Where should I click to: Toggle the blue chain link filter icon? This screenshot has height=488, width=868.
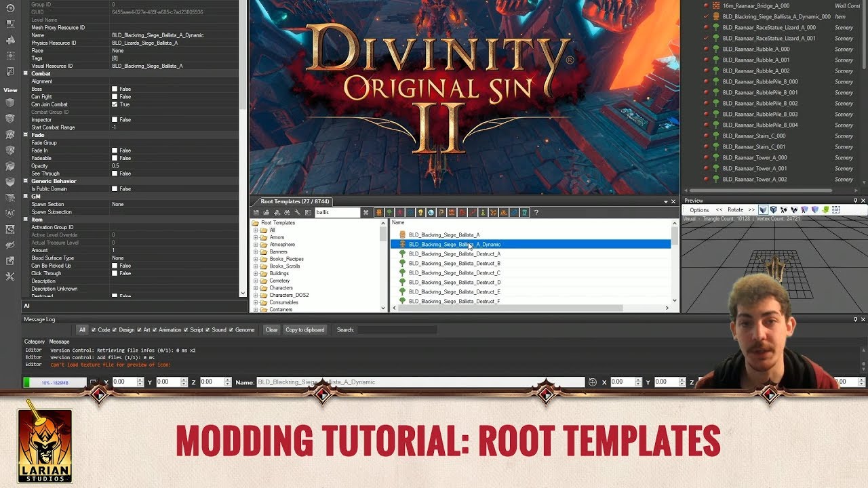pyautogui.click(x=513, y=213)
